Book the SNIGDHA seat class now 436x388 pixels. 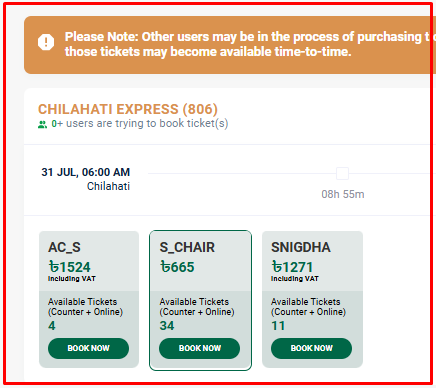311,348
